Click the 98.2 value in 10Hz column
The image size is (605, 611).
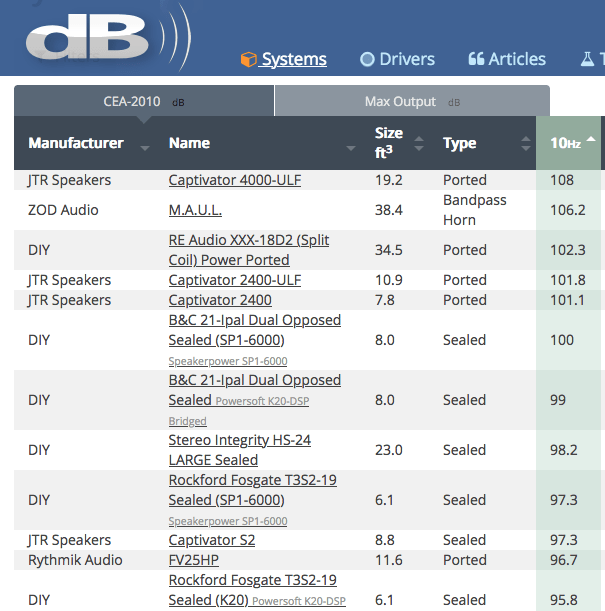coord(564,450)
